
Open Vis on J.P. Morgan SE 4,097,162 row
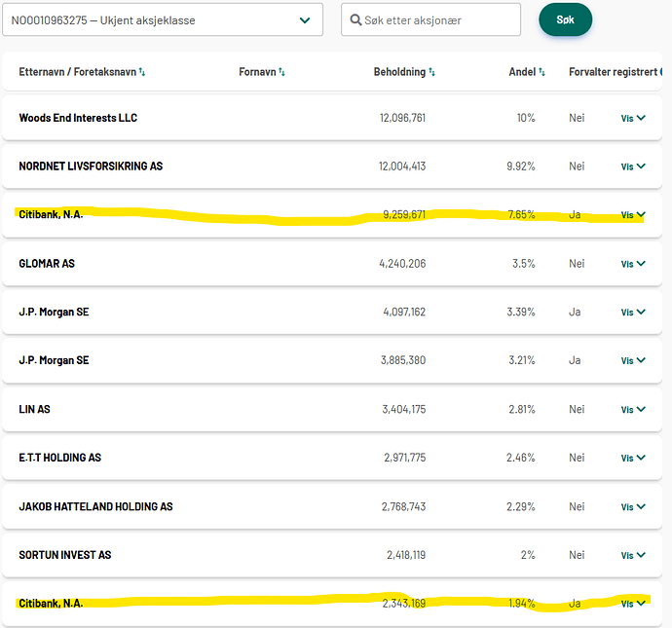pyautogui.click(x=633, y=313)
